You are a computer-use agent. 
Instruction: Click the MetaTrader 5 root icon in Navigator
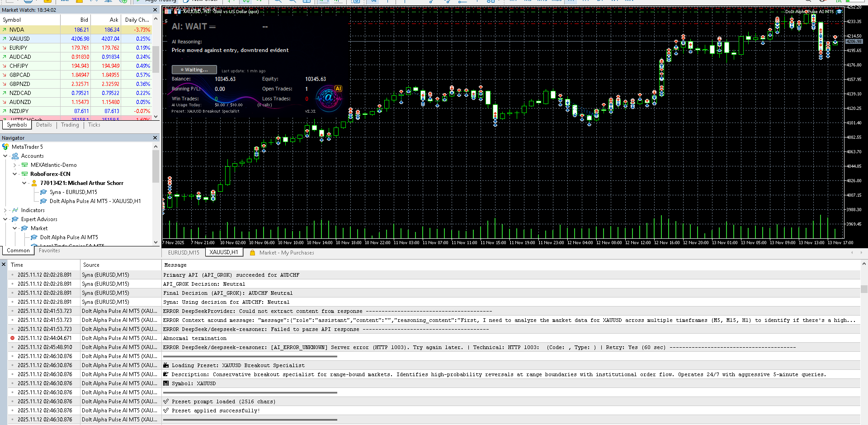pos(5,147)
